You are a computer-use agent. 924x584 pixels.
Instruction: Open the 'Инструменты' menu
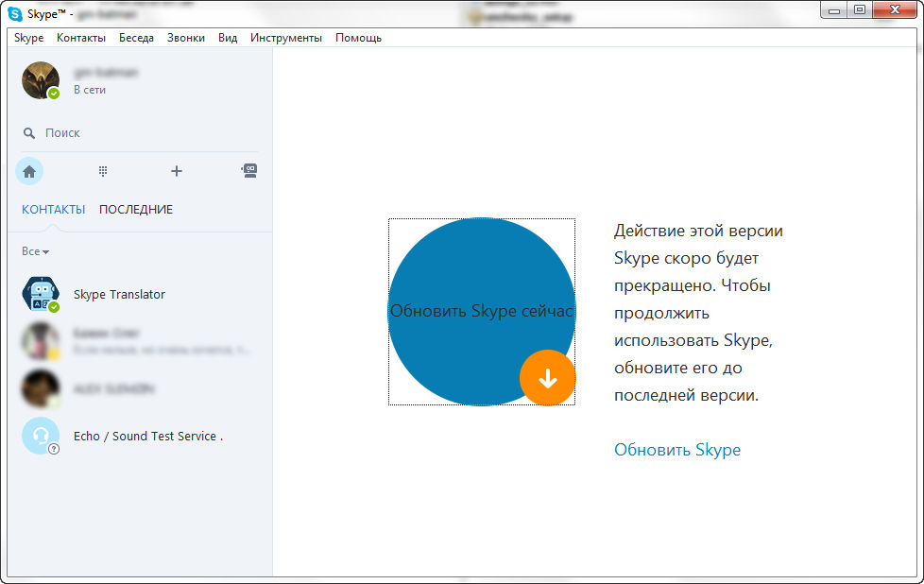[x=285, y=38]
